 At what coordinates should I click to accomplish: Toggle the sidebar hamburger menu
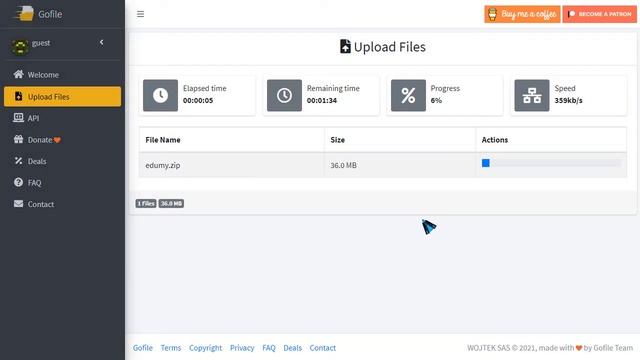coord(140,14)
